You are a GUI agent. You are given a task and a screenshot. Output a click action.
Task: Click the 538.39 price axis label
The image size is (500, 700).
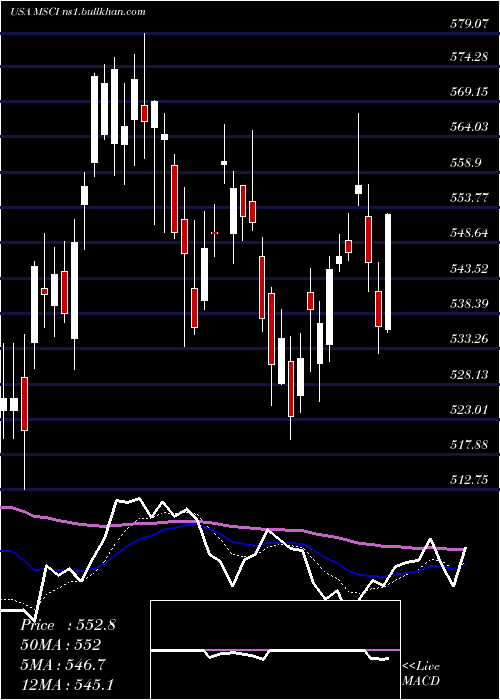[469, 304]
